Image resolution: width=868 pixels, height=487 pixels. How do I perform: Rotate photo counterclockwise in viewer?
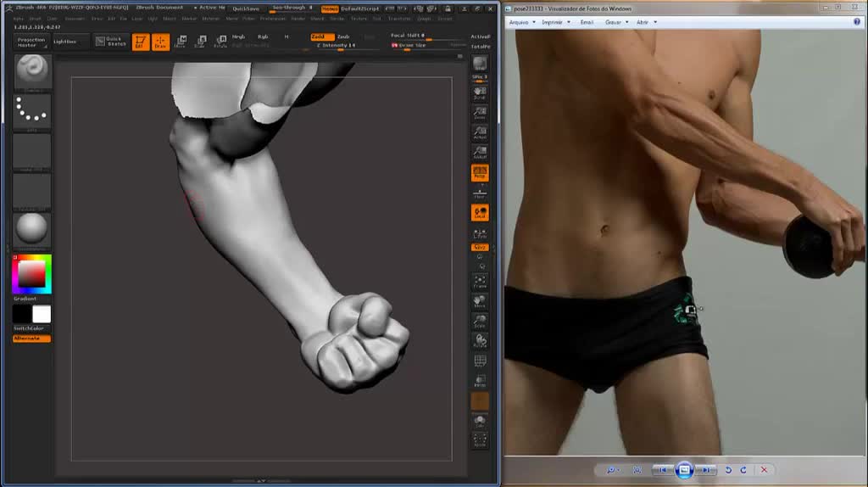click(x=728, y=470)
